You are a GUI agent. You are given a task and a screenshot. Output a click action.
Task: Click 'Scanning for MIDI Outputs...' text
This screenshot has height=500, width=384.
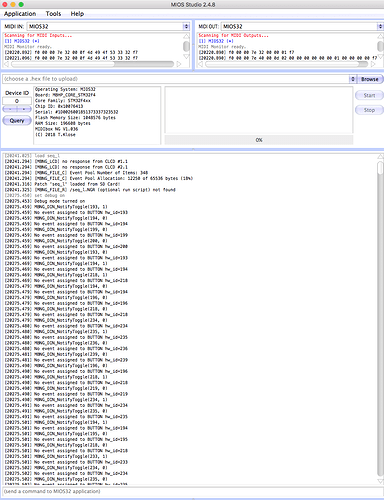233,35
